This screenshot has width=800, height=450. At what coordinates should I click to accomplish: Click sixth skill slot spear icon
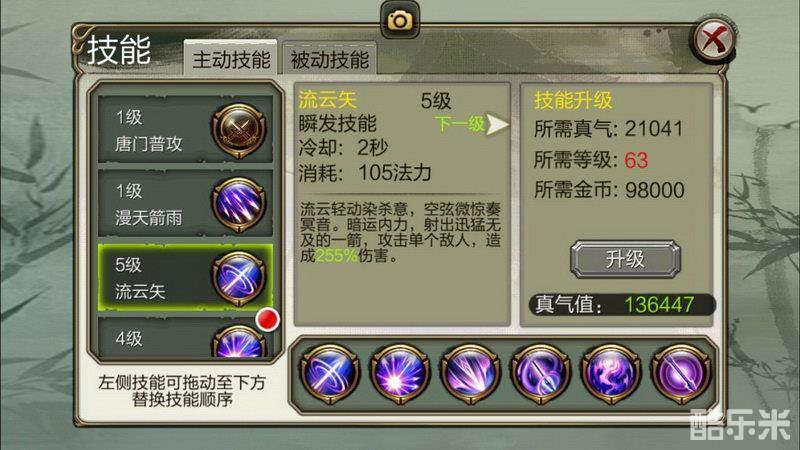[682, 374]
